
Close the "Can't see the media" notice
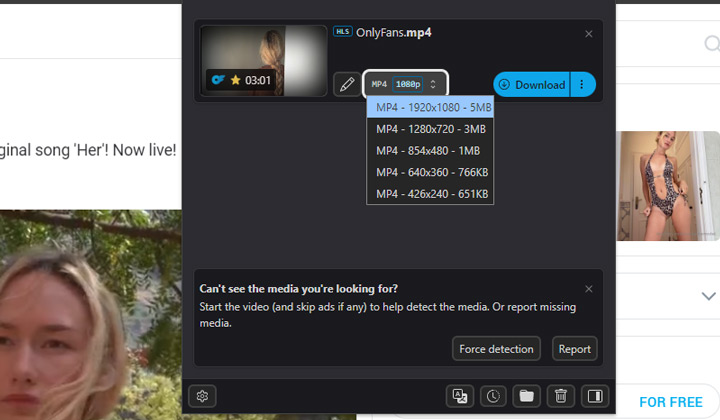[589, 289]
